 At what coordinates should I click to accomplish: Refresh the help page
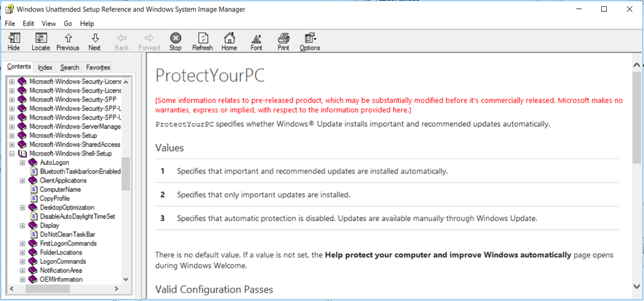pyautogui.click(x=203, y=42)
